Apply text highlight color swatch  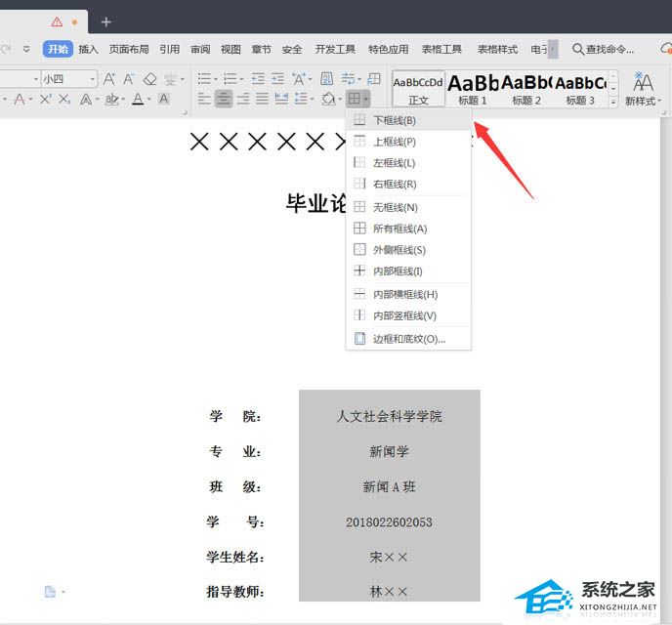point(112,100)
